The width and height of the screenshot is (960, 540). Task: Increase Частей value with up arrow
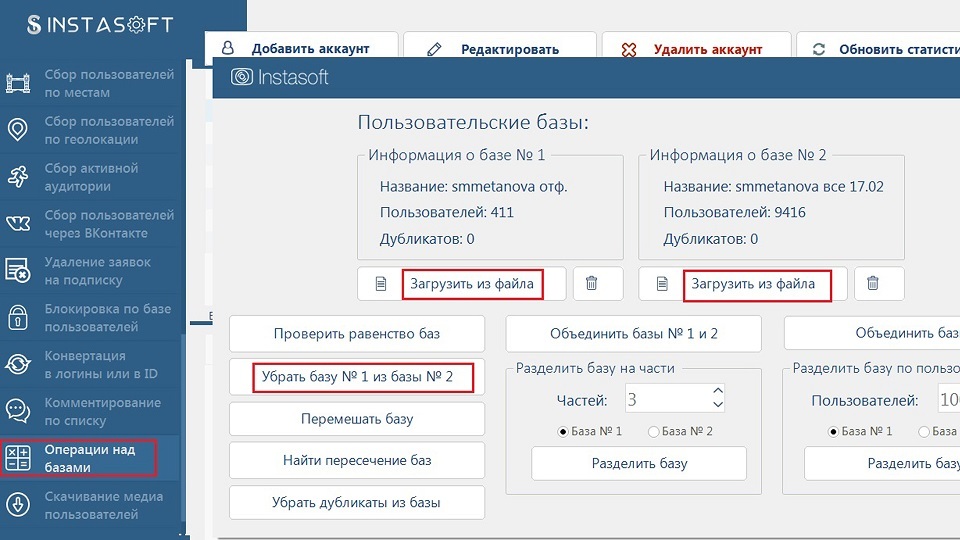pyautogui.click(x=718, y=390)
